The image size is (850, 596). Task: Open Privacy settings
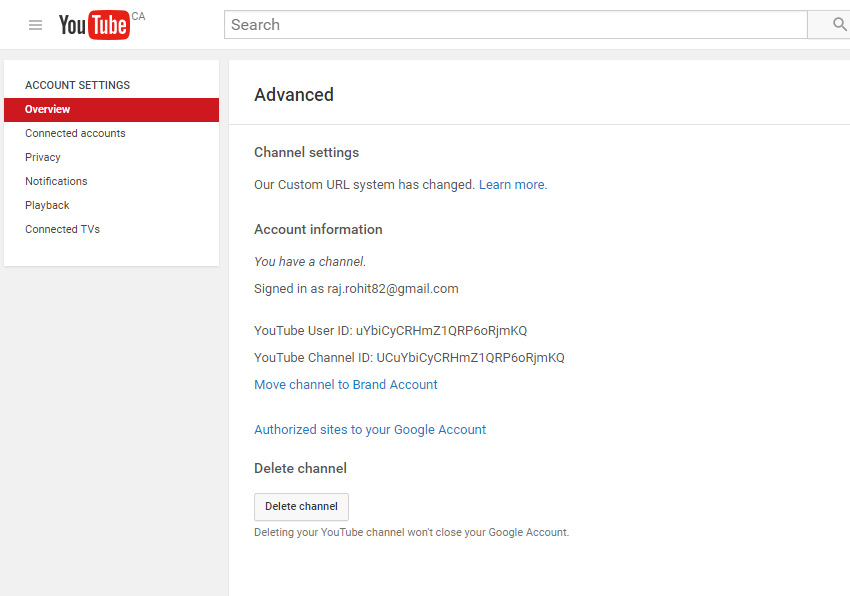pos(42,157)
